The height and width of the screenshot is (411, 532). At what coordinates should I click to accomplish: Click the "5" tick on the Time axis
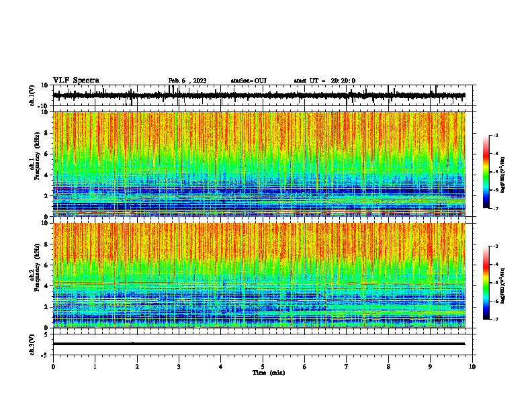click(263, 367)
